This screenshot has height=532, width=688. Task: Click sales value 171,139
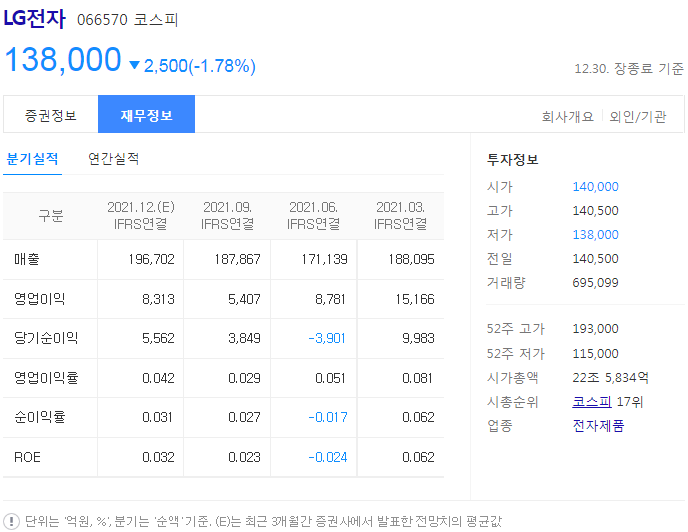pos(324,259)
